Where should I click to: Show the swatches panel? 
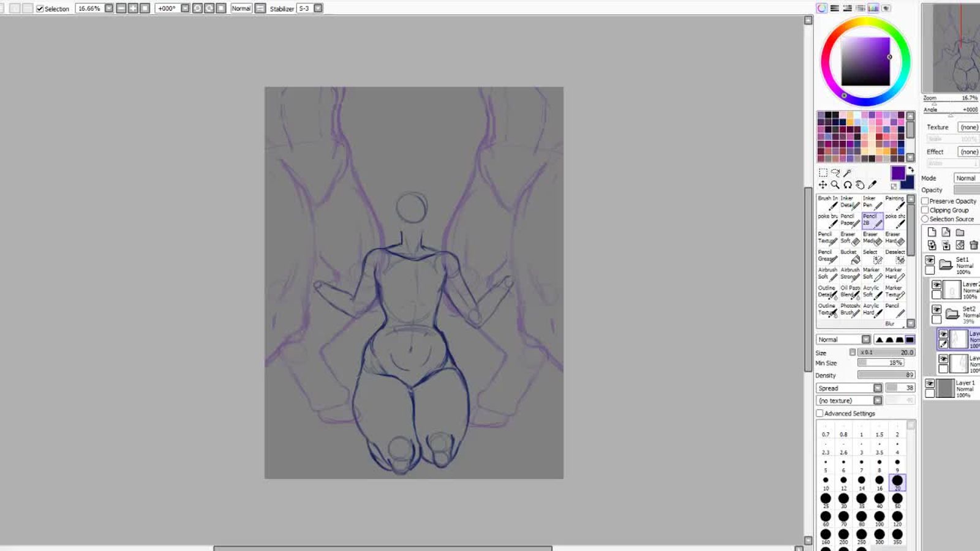(x=873, y=9)
